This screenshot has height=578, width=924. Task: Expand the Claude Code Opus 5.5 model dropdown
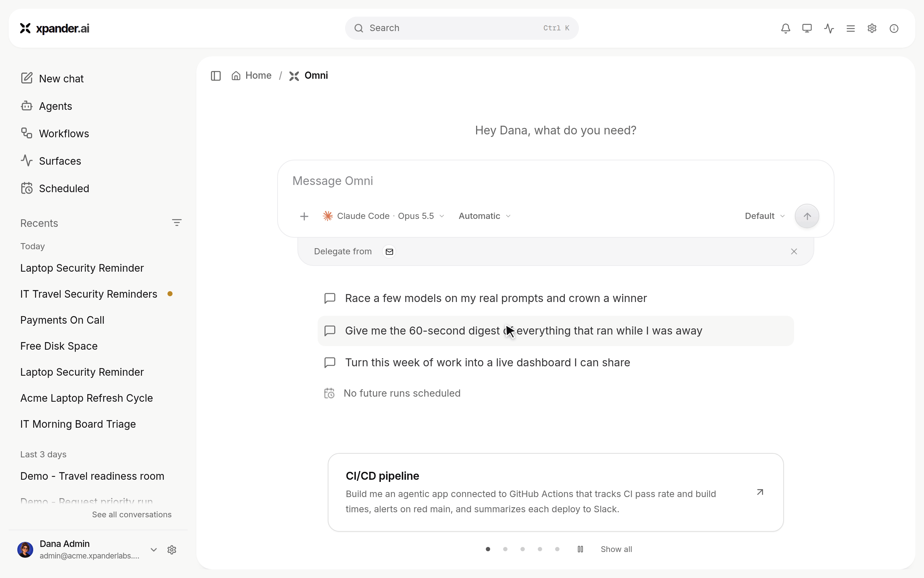pyautogui.click(x=383, y=216)
